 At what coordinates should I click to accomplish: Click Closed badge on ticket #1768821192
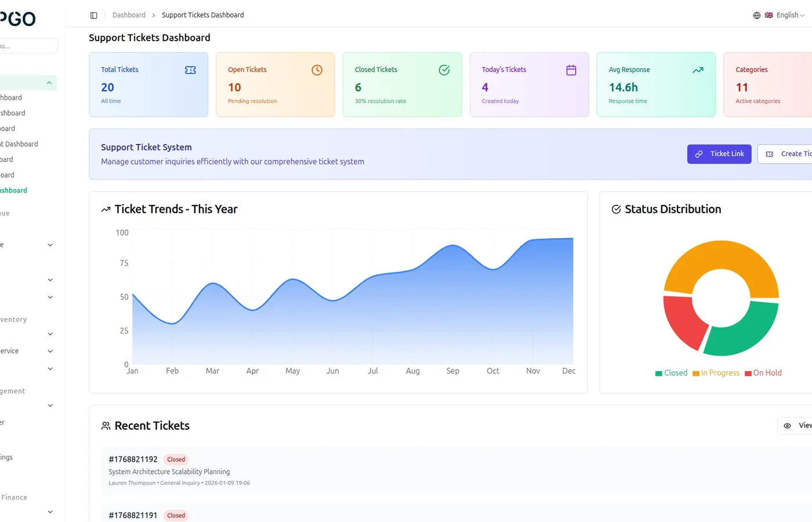point(176,459)
